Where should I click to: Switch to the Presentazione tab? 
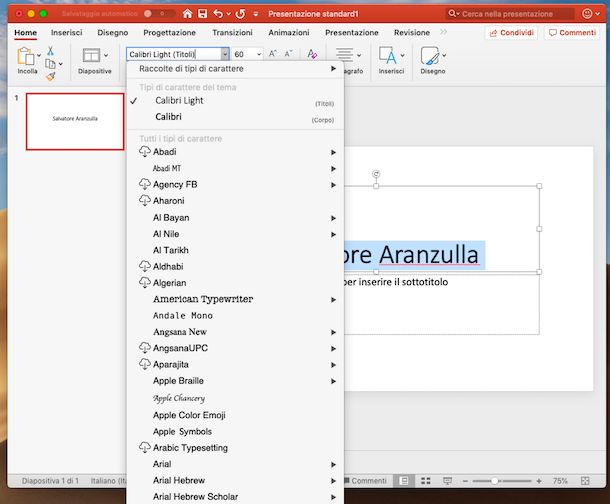[352, 33]
